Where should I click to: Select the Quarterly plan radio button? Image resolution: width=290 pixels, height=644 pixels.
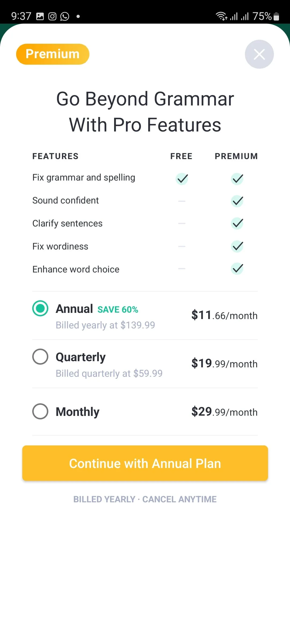click(40, 357)
